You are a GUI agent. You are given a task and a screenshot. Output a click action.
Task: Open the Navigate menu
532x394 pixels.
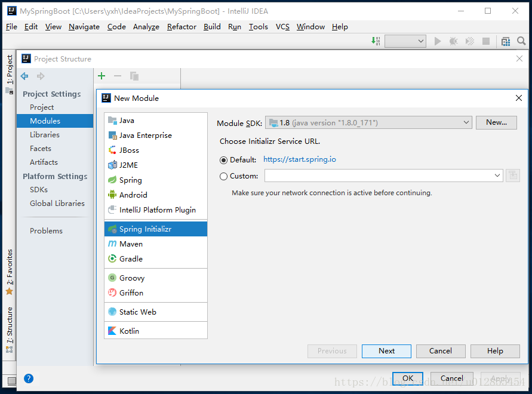click(84, 27)
